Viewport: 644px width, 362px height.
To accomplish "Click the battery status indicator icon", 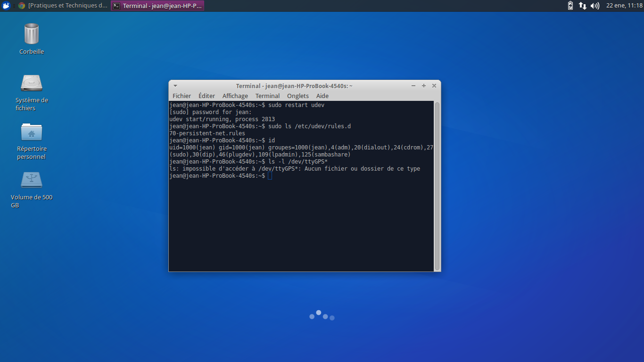I will (570, 6).
